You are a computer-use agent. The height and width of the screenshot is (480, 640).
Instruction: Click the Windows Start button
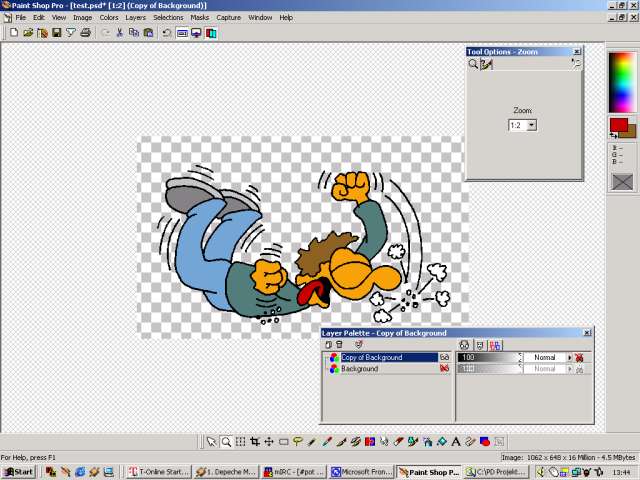(x=18, y=472)
